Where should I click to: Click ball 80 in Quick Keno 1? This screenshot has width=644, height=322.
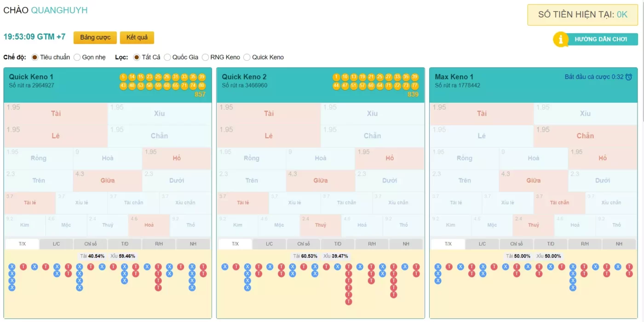tap(202, 86)
